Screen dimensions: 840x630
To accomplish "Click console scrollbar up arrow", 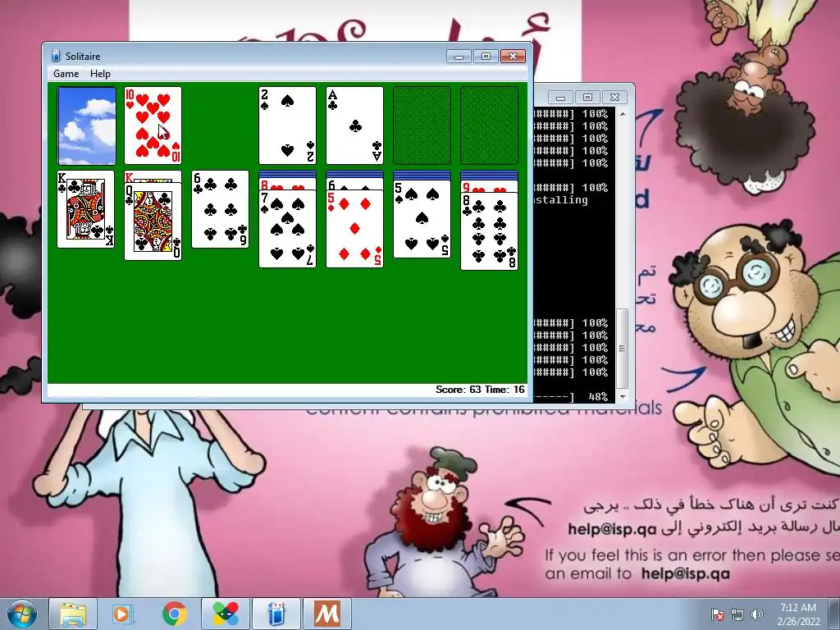I will 622,114.
